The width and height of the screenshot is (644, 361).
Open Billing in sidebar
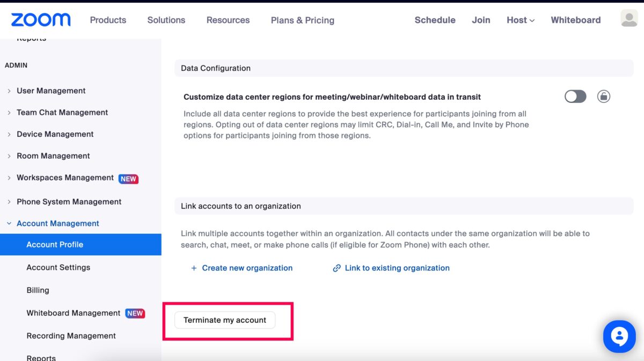pos(38,290)
